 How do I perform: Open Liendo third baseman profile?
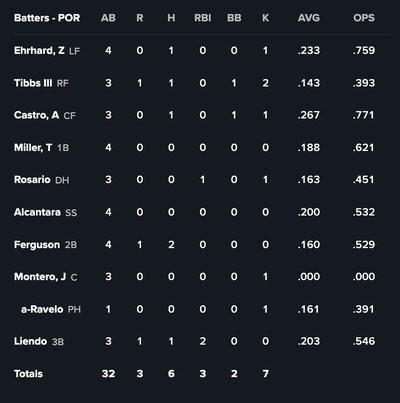pyautogui.click(x=30, y=341)
